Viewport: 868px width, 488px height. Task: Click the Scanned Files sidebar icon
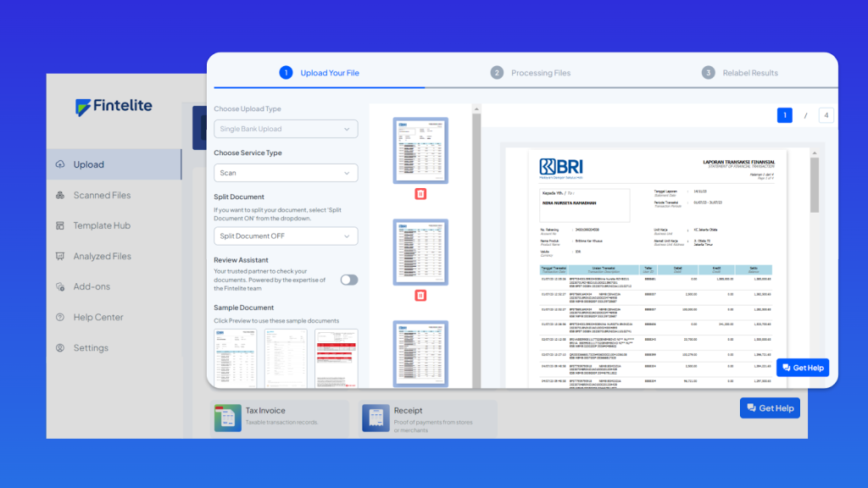click(x=60, y=195)
